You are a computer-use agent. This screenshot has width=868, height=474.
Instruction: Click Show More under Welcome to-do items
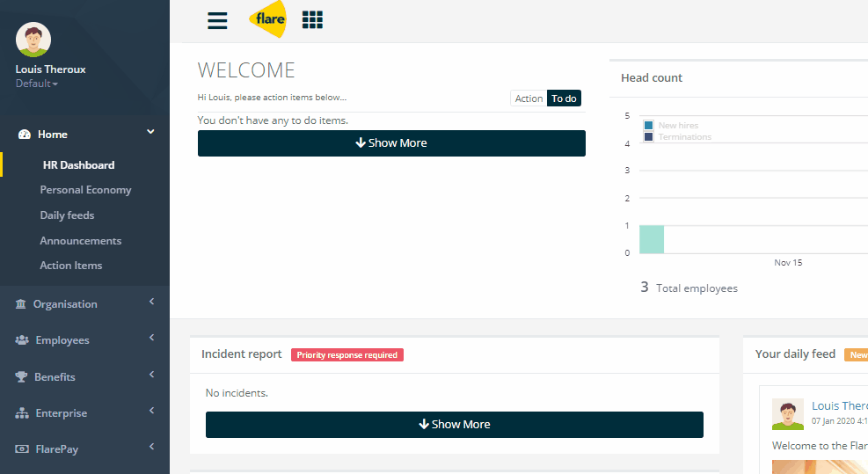pyautogui.click(x=391, y=142)
